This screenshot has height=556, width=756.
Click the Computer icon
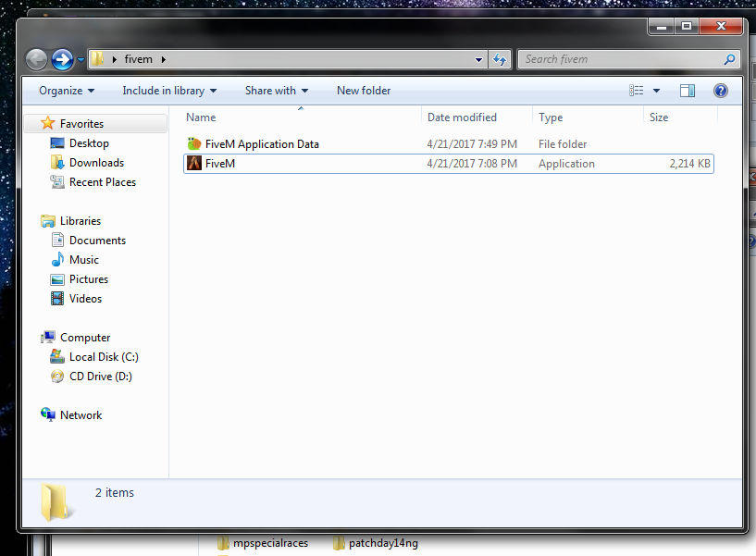coord(48,337)
